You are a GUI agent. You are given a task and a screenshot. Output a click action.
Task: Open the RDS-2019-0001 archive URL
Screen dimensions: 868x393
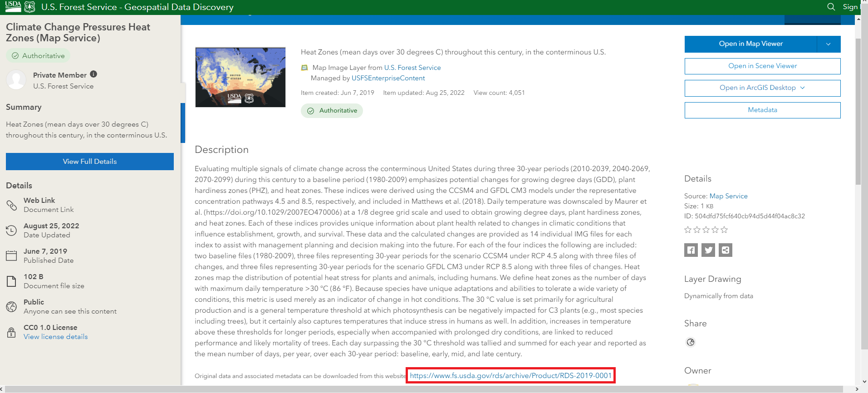coord(510,376)
